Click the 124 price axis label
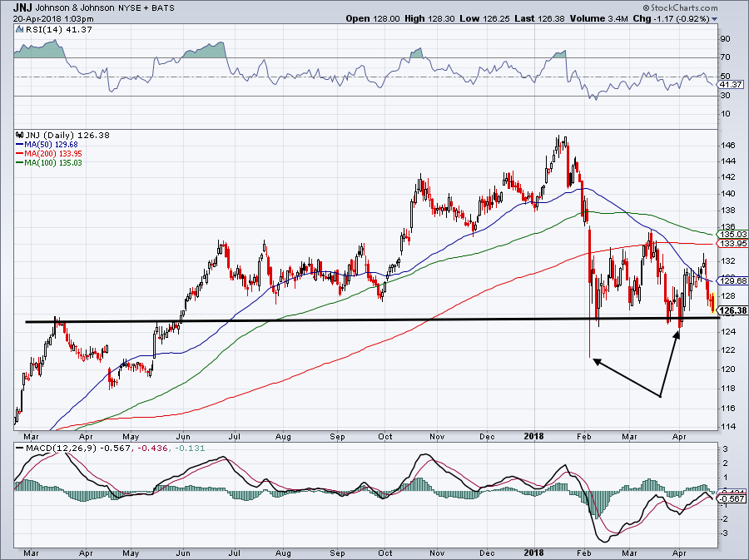749x560 pixels. [x=728, y=332]
